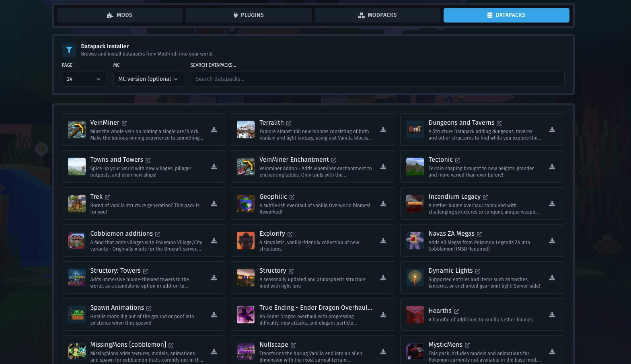Image resolution: width=631 pixels, height=364 pixels.
Task: Open Spawn Animations external link icon
Action: click(149, 308)
